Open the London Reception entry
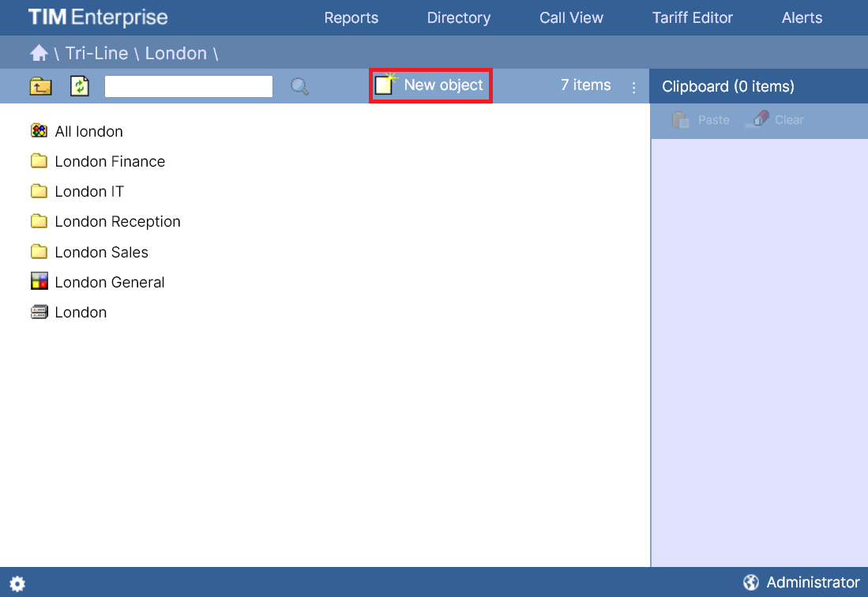868x597 pixels. point(118,222)
